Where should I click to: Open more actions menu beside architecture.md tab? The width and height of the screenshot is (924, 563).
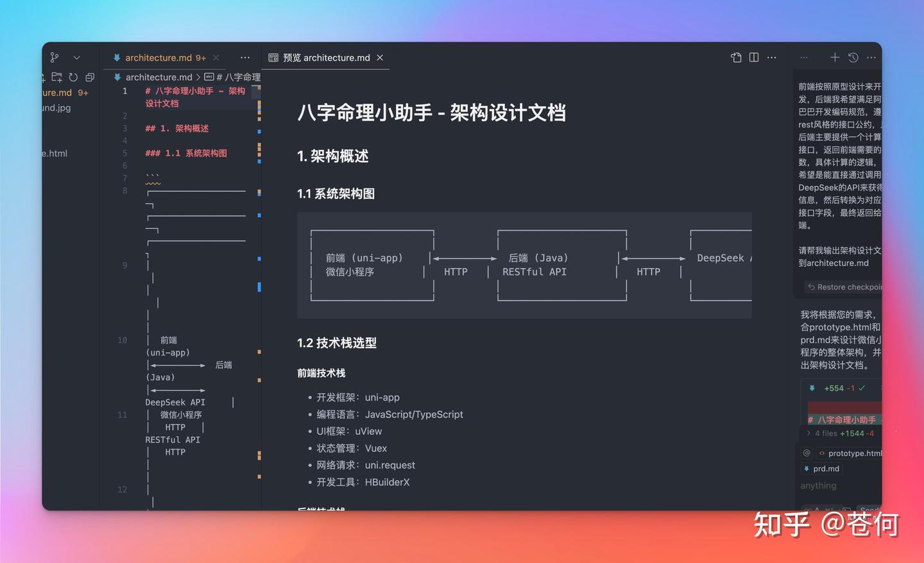point(245,58)
